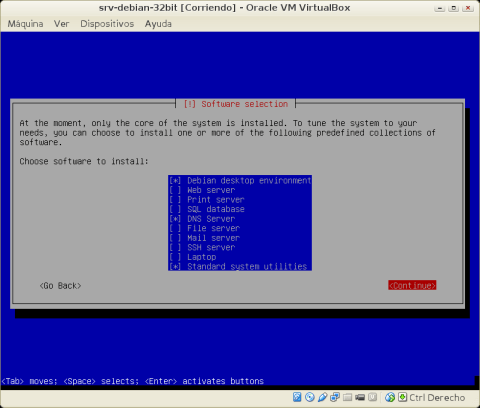This screenshot has width=480, height=408.
Task: Click the Continue button
Action: click(x=412, y=285)
